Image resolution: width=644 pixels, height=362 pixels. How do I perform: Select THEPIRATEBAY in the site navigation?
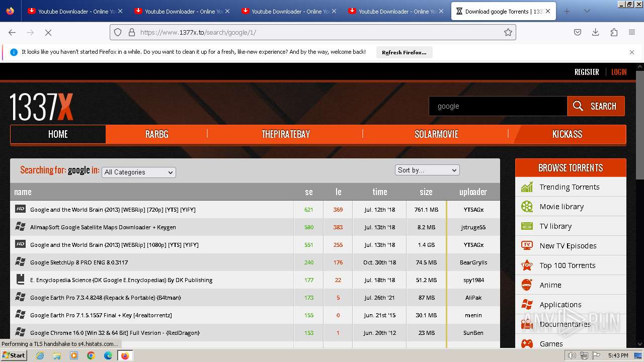click(x=286, y=134)
